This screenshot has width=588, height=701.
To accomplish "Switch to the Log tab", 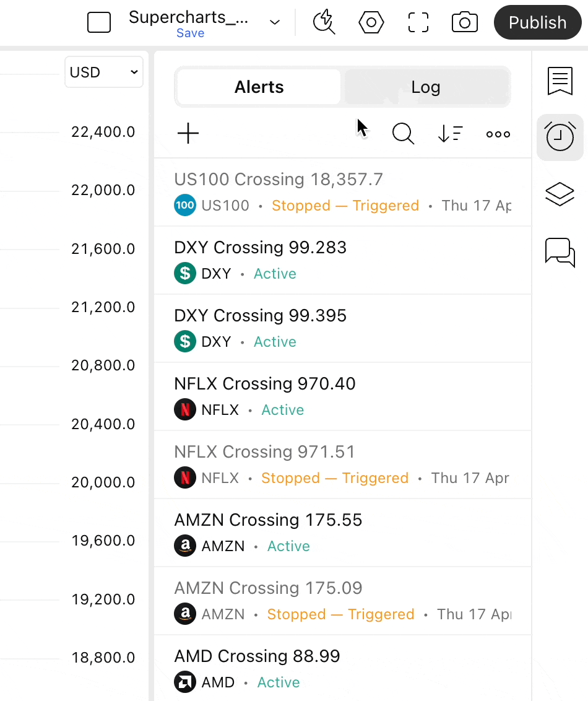I will pos(425,87).
